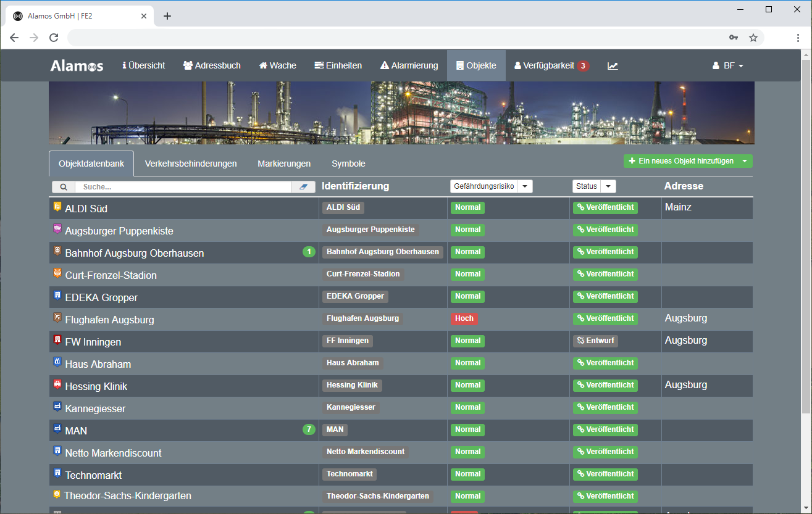Click the Bahnhof Augsburg Oberhausen icon

click(x=57, y=251)
